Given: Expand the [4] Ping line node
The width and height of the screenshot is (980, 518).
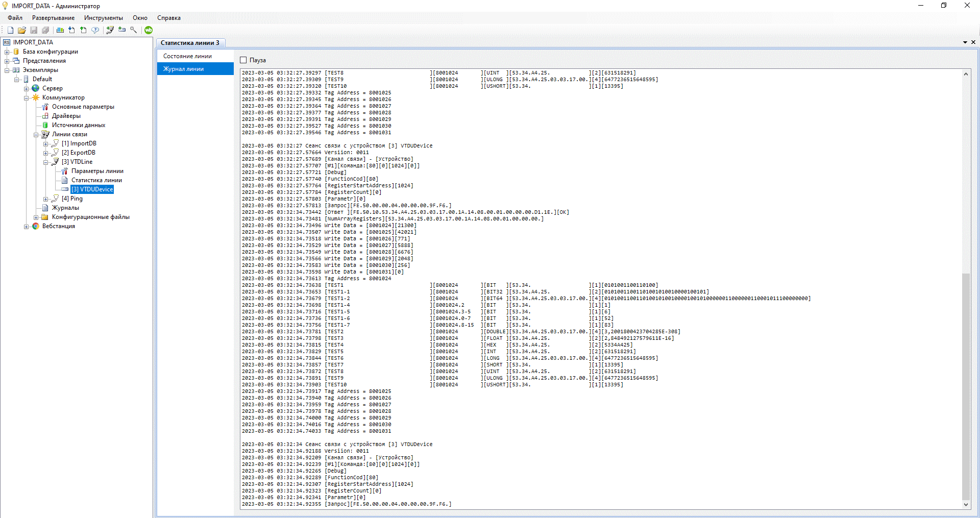Looking at the screenshot, I should [46, 199].
